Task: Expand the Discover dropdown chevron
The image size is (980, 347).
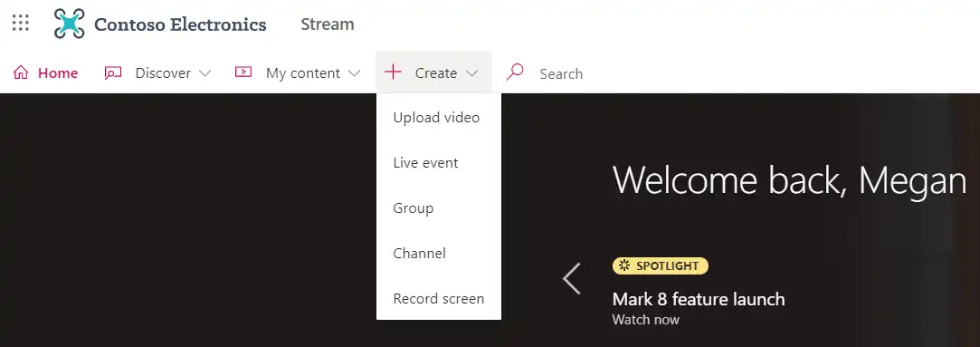Action: tap(205, 73)
